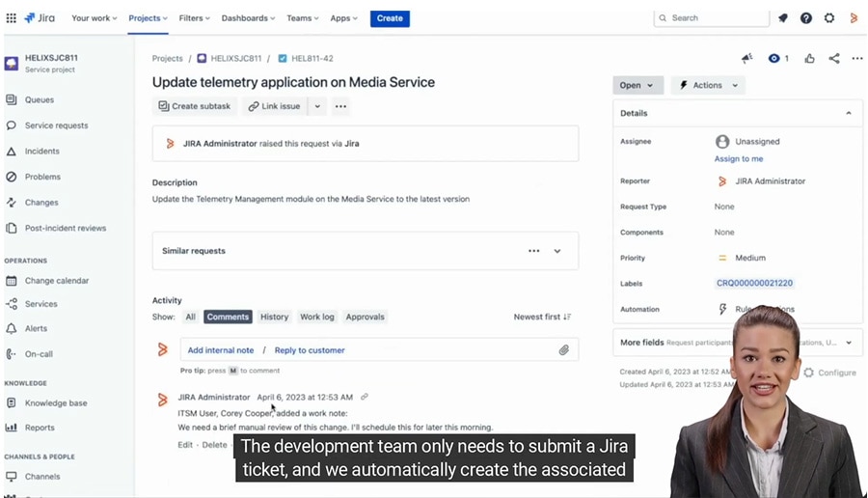
Task: Click the Assign to me link
Action: click(739, 158)
